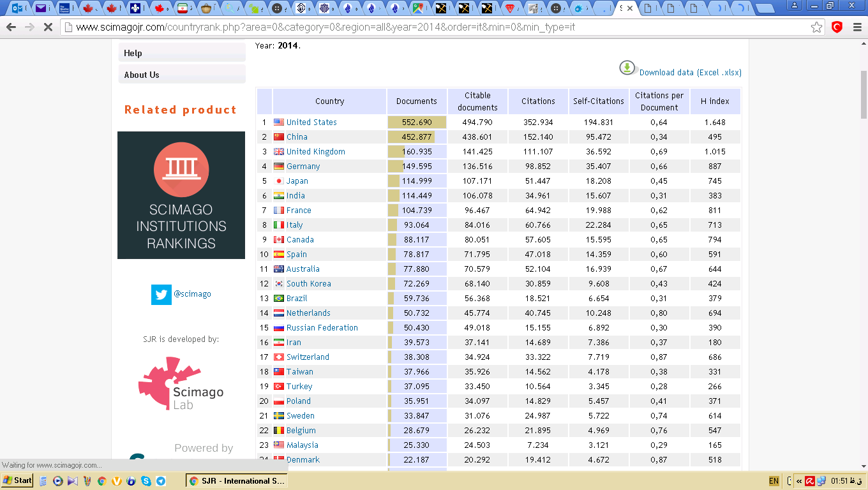Open the Japan country link
Viewport: 868px width, 490px height.
(x=297, y=181)
